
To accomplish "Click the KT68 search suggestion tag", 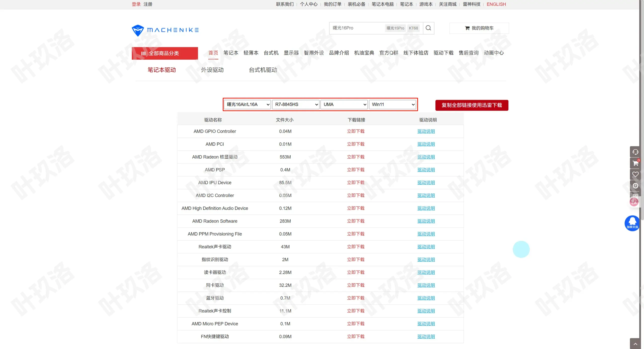I will [413, 28].
